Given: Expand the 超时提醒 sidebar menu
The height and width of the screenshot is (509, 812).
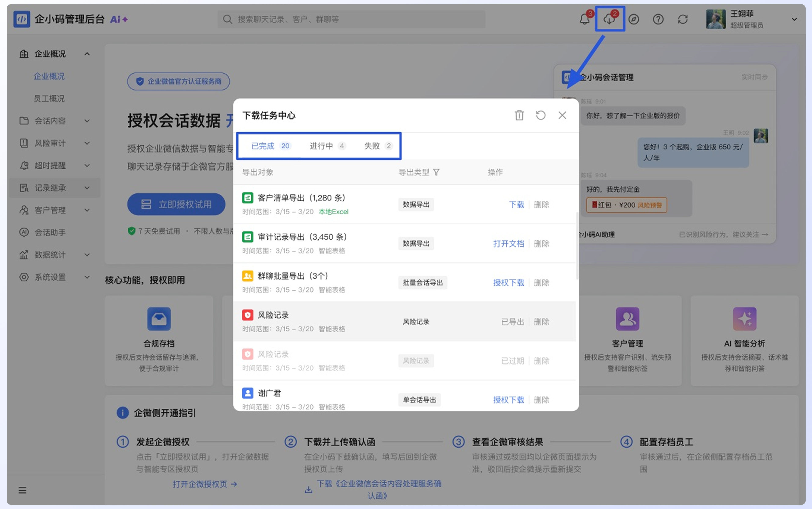Looking at the screenshot, I should click(87, 165).
